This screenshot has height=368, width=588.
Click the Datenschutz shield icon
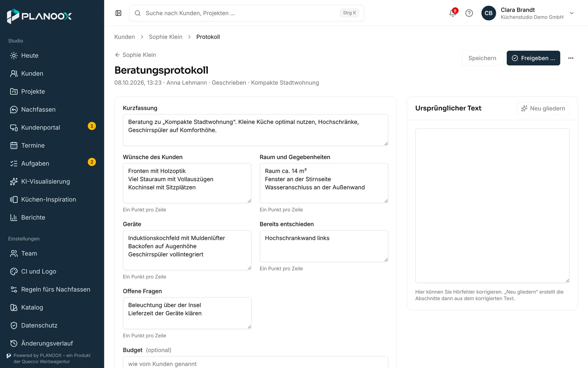[x=14, y=325]
